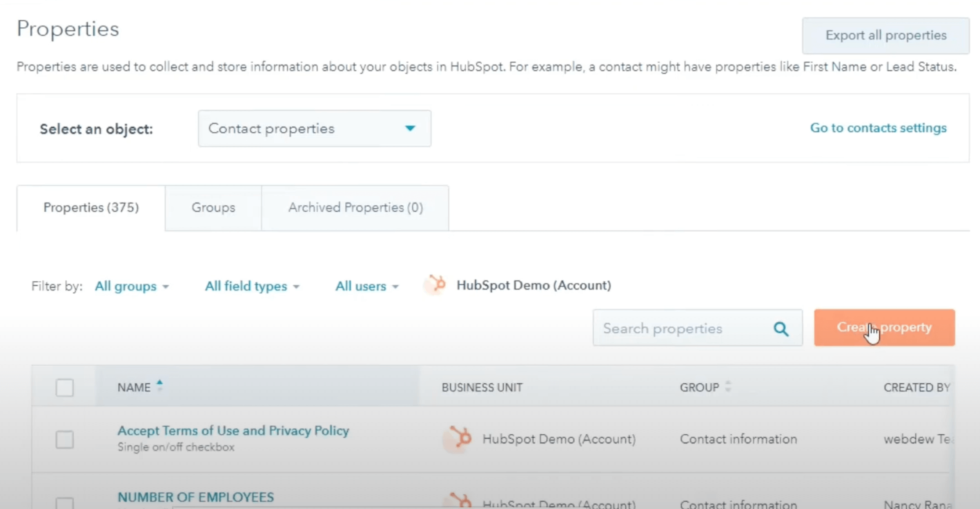The height and width of the screenshot is (509, 980).
Task: Open the Archived Properties (0) tab
Action: tap(356, 207)
